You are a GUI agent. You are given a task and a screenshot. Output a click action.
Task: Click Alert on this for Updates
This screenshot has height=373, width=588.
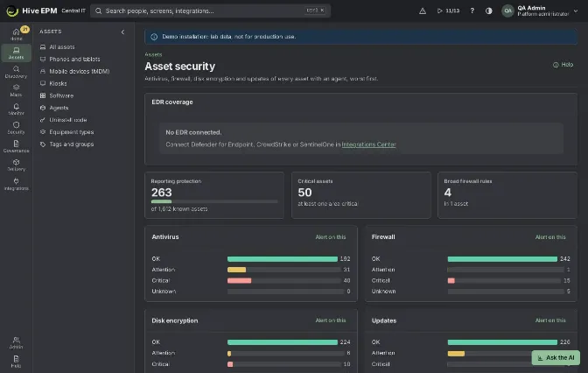pos(550,320)
